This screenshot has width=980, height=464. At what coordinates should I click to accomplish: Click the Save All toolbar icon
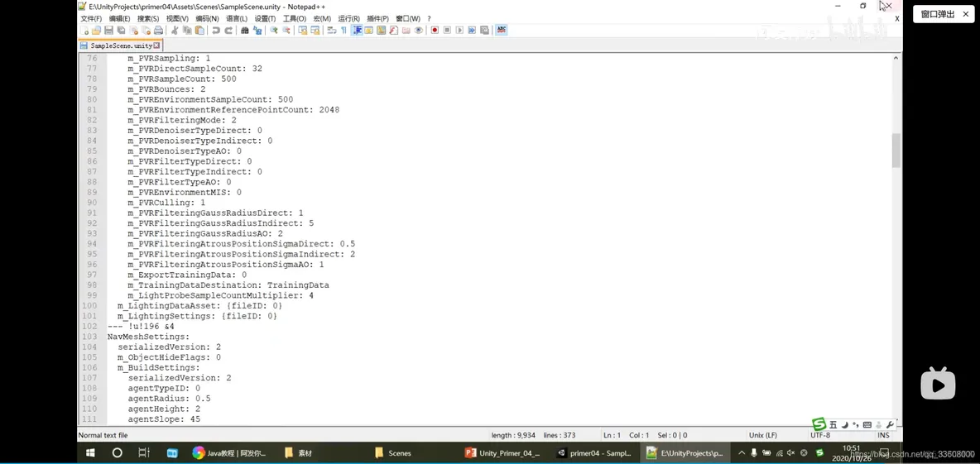tap(121, 30)
